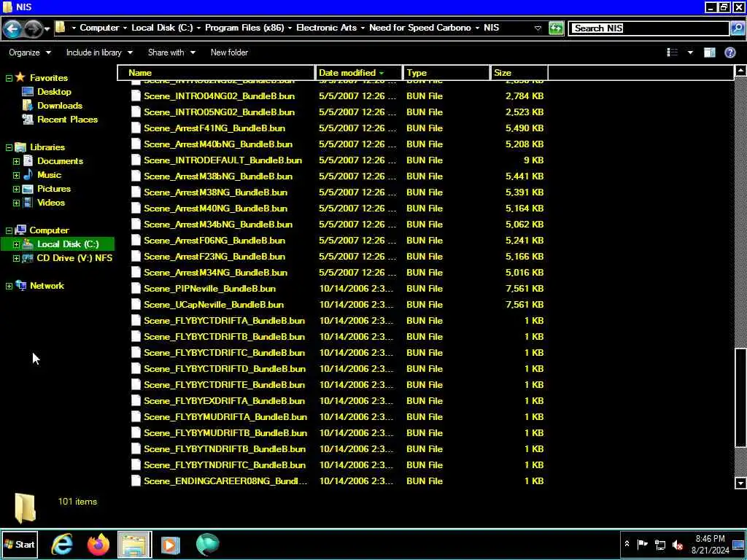
Task: Expand the Music library node
Action: click(16, 175)
